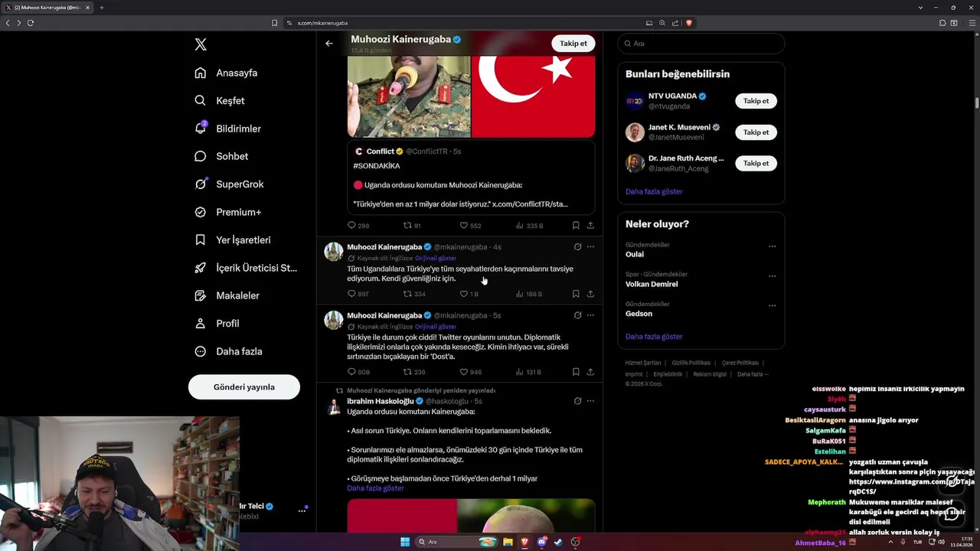Repost the post with 334 reposts

pyautogui.click(x=414, y=294)
